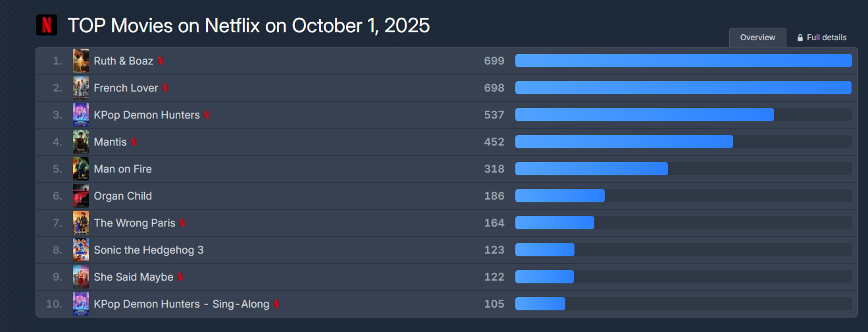
Task: Open the Ruth & Boaz movie link
Action: coord(123,61)
